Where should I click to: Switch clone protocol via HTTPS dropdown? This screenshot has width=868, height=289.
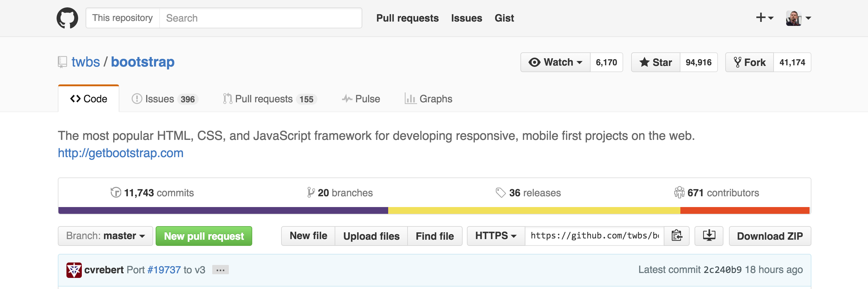[496, 236]
